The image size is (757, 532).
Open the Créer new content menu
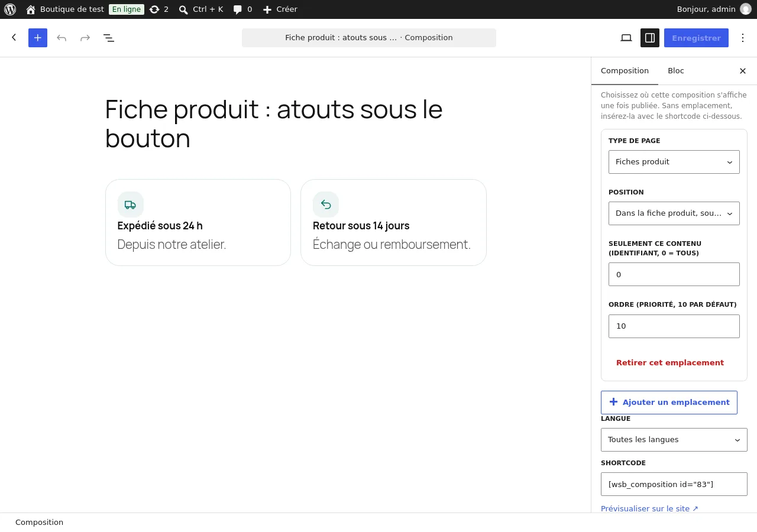coord(280,9)
